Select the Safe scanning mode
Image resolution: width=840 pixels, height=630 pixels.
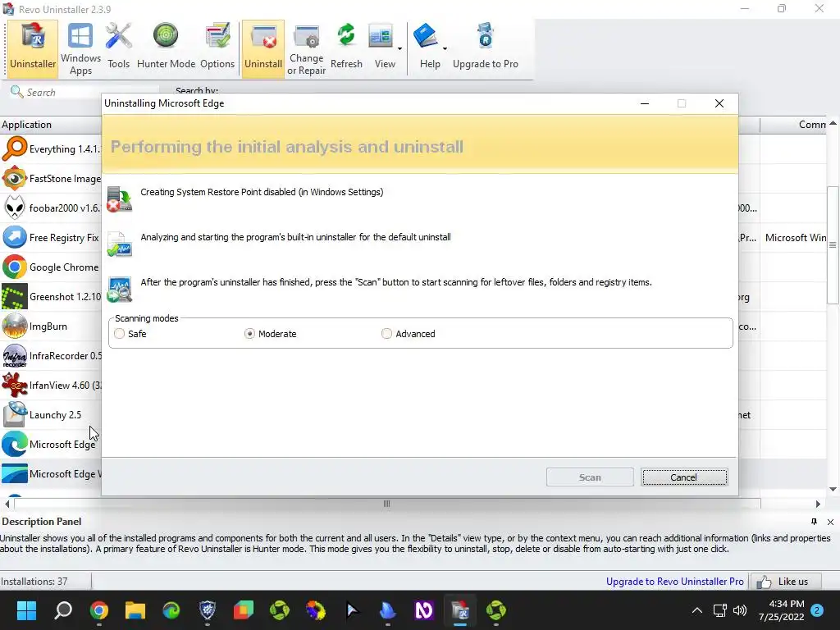click(130, 334)
